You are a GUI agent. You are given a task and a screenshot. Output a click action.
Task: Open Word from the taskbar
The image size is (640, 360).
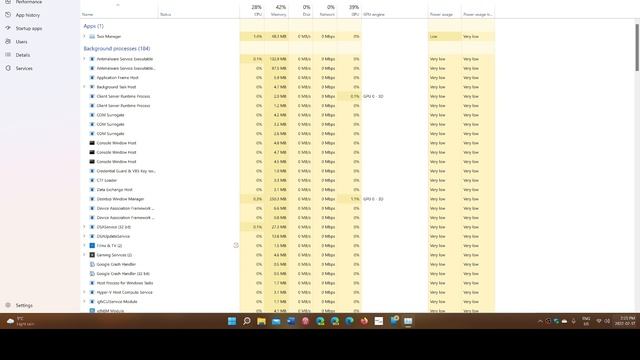click(291, 321)
